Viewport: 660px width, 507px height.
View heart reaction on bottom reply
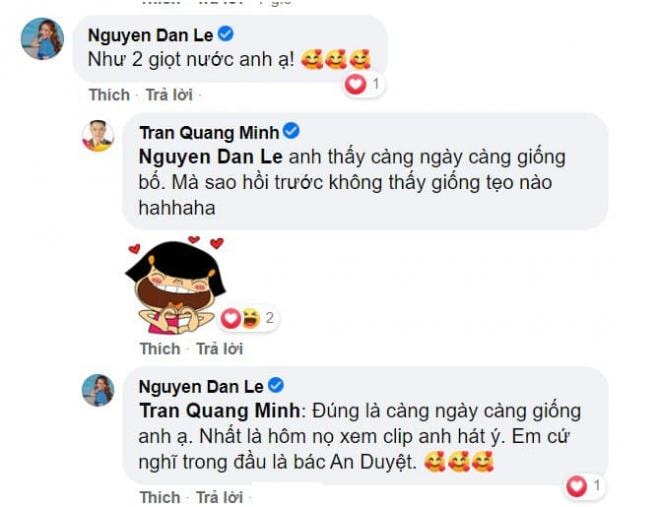tap(576, 486)
